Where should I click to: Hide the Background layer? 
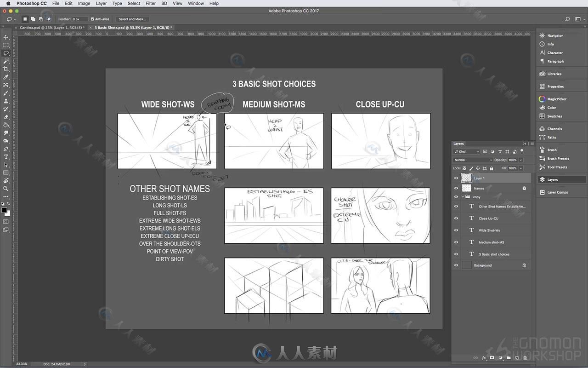[456, 265]
